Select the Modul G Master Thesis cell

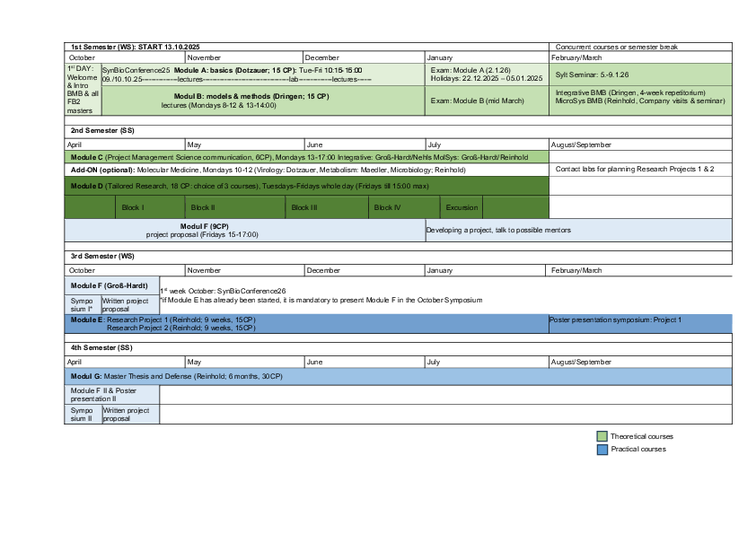click(x=269, y=376)
